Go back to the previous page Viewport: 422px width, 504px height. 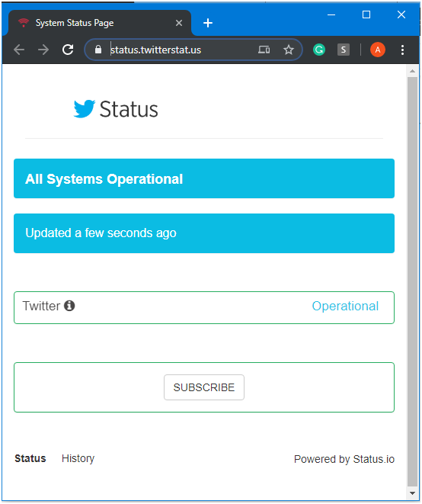[19, 50]
